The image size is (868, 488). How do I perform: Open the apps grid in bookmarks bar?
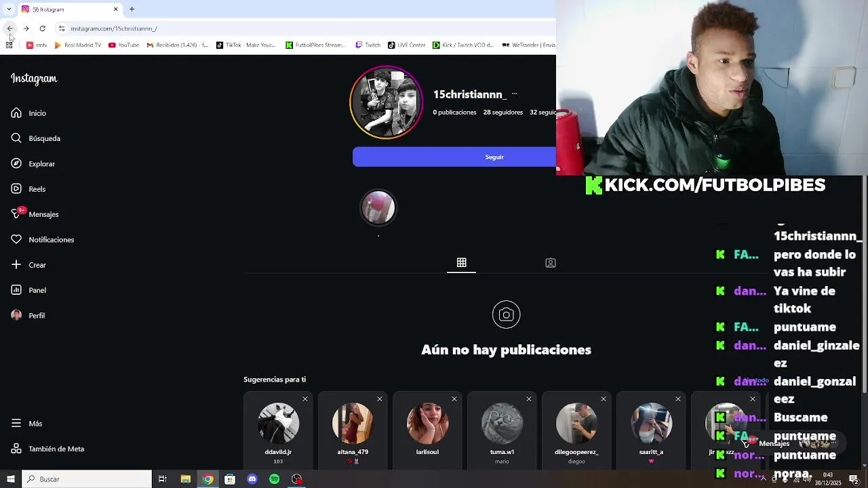click(x=9, y=45)
